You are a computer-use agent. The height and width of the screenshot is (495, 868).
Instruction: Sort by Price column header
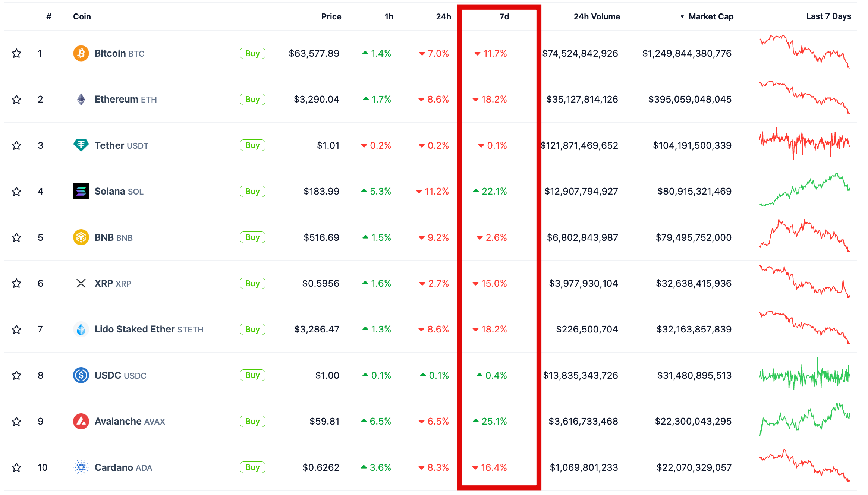pyautogui.click(x=331, y=16)
